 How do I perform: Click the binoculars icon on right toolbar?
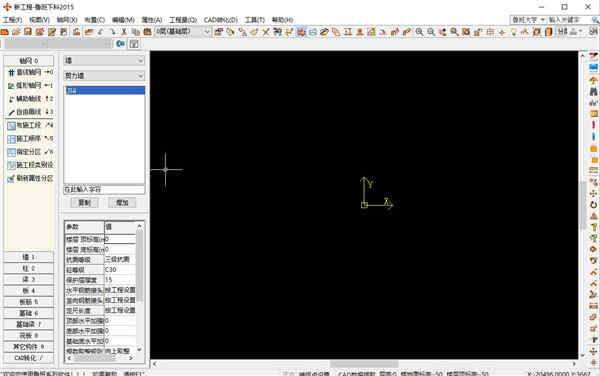pyautogui.click(x=593, y=91)
